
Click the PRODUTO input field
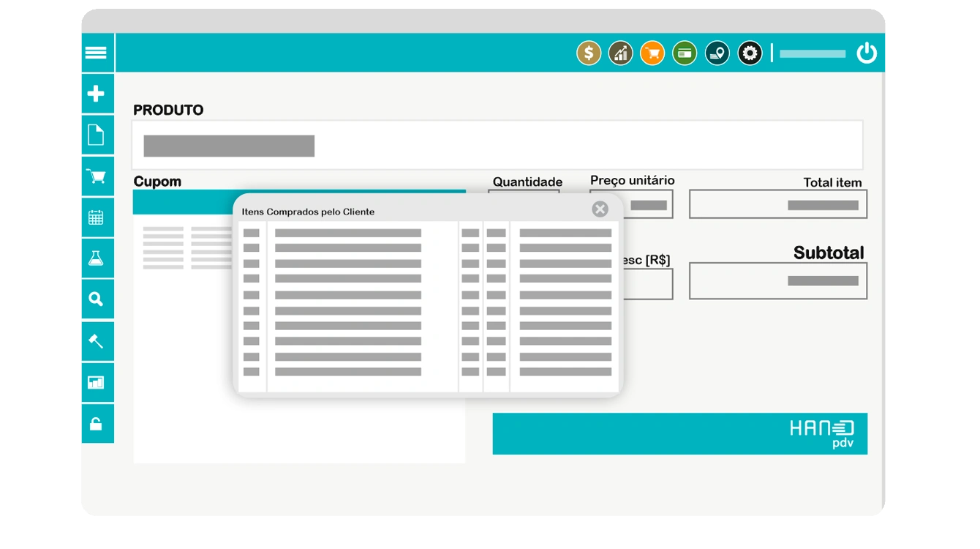pyautogui.click(x=497, y=145)
